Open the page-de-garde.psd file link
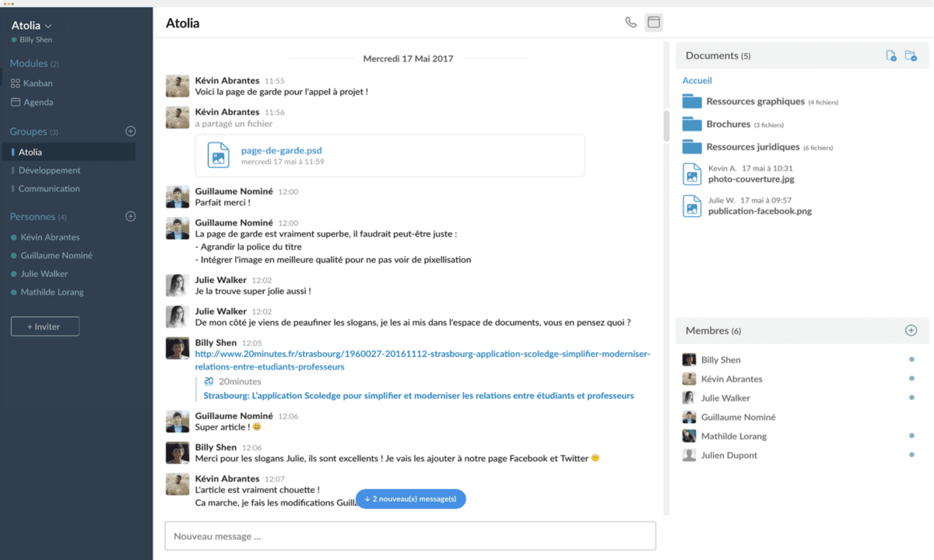934x560 pixels. 281,151
